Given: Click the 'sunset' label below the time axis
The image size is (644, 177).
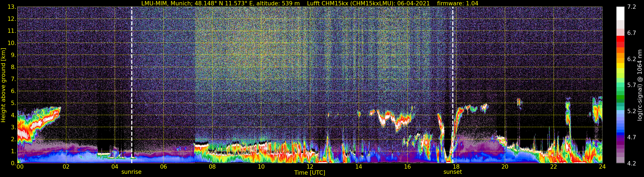Looking at the screenshot, I should [x=452, y=172].
